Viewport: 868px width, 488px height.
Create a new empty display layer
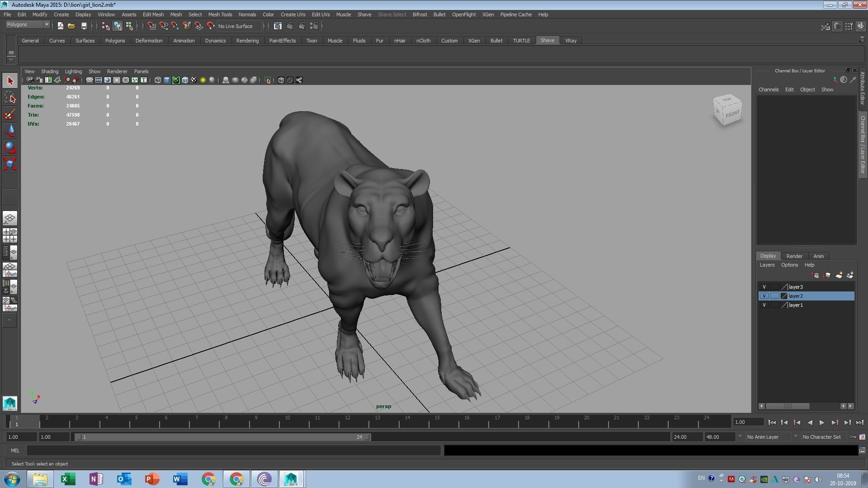point(839,275)
